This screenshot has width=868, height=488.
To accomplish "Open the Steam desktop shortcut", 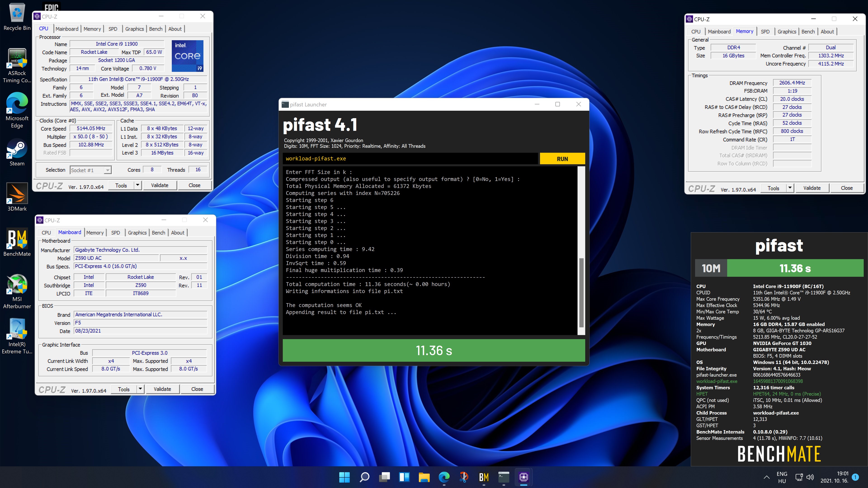I will tap(17, 152).
